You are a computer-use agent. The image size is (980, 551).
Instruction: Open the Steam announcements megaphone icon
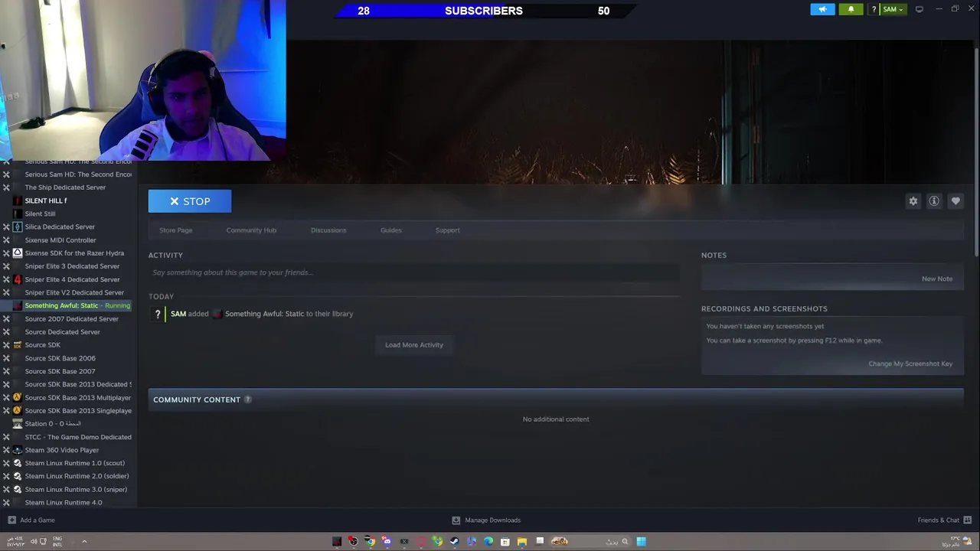click(x=822, y=9)
